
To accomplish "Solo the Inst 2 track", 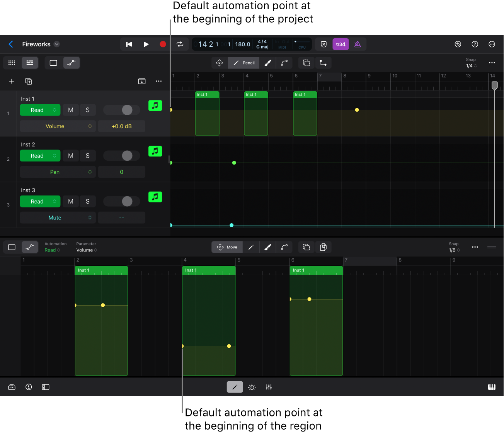I will point(88,156).
